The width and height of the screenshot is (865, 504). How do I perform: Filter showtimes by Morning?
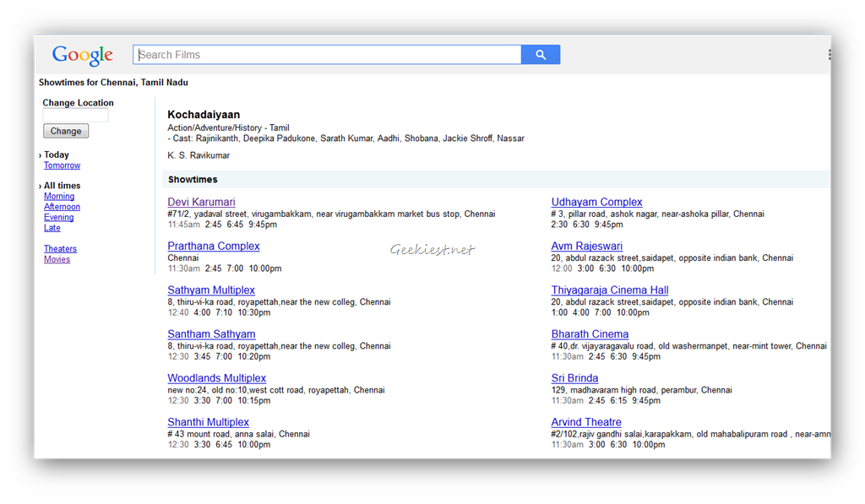point(59,197)
